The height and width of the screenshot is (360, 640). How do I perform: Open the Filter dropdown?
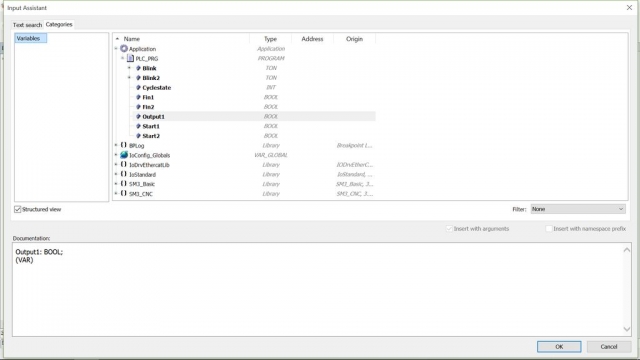pos(578,209)
